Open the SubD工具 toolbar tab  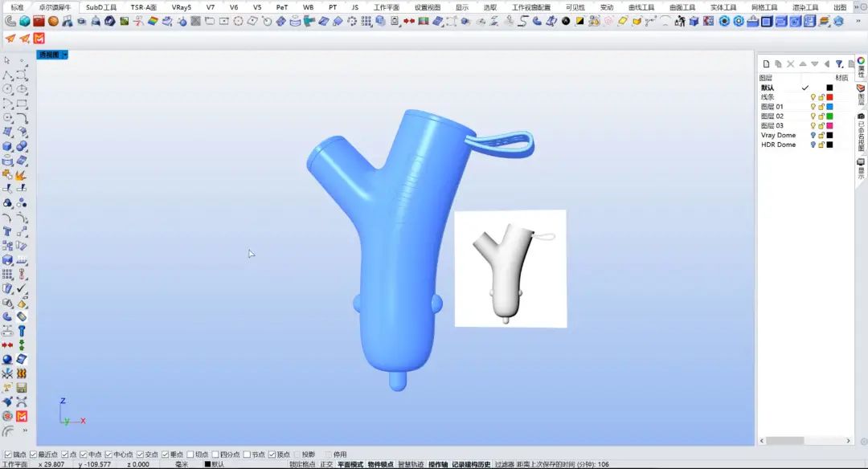(x=101, y=7)
